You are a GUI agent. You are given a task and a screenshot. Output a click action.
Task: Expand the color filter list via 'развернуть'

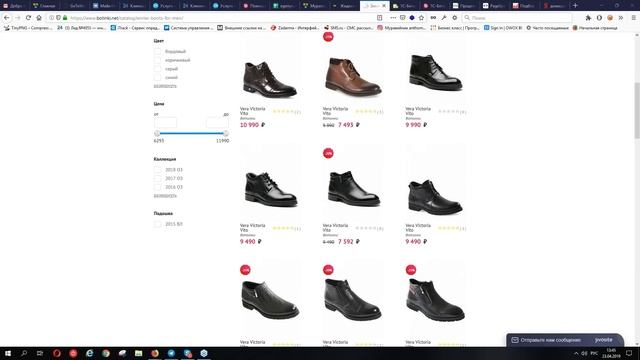[165, 86]
